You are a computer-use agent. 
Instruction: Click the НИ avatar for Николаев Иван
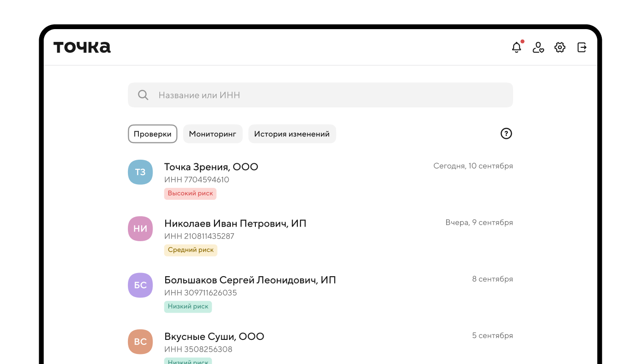coord(140,228)
